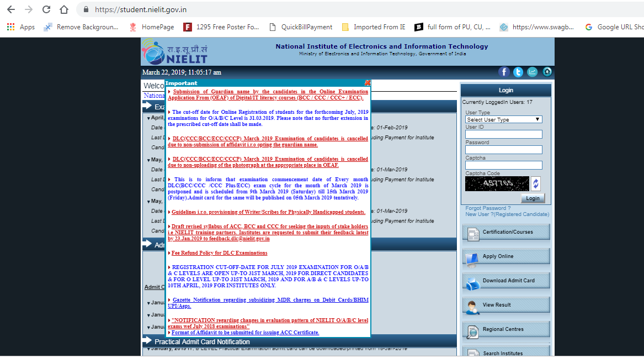The image size is (644, 358).
Task: Open Download Admit Card menu
Action: (506, 281)
